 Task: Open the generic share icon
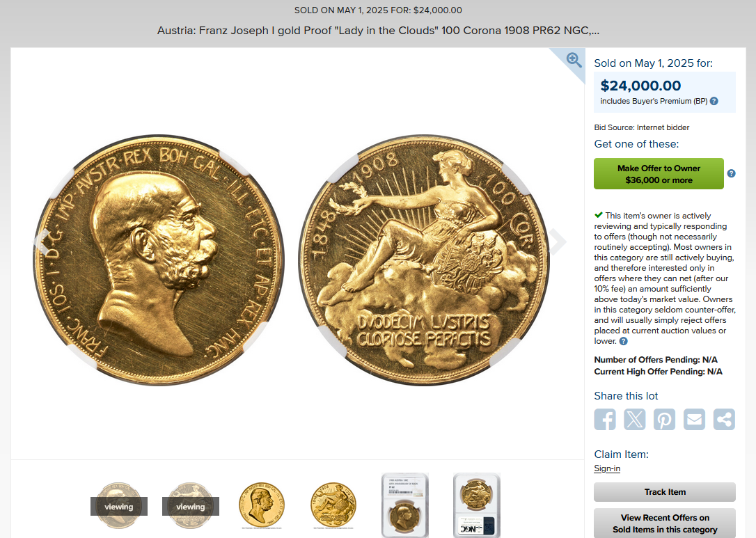point(724,420)
